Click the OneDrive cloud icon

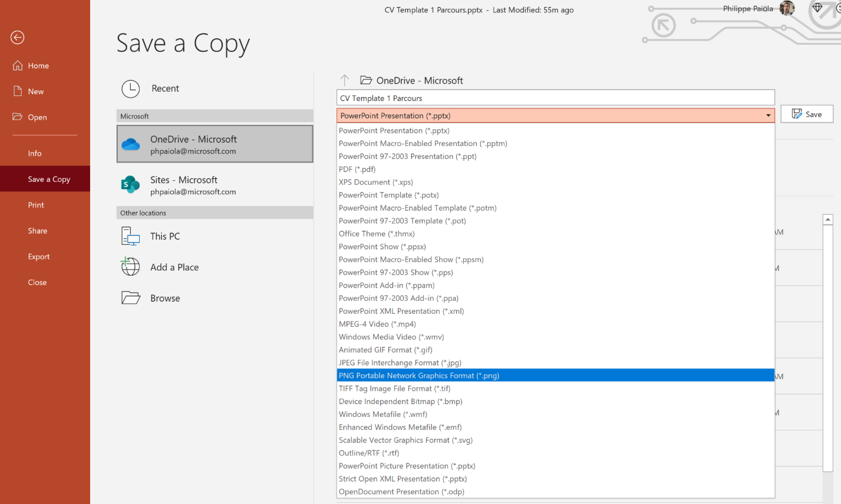pyautogui.click(x=131, y=144)
